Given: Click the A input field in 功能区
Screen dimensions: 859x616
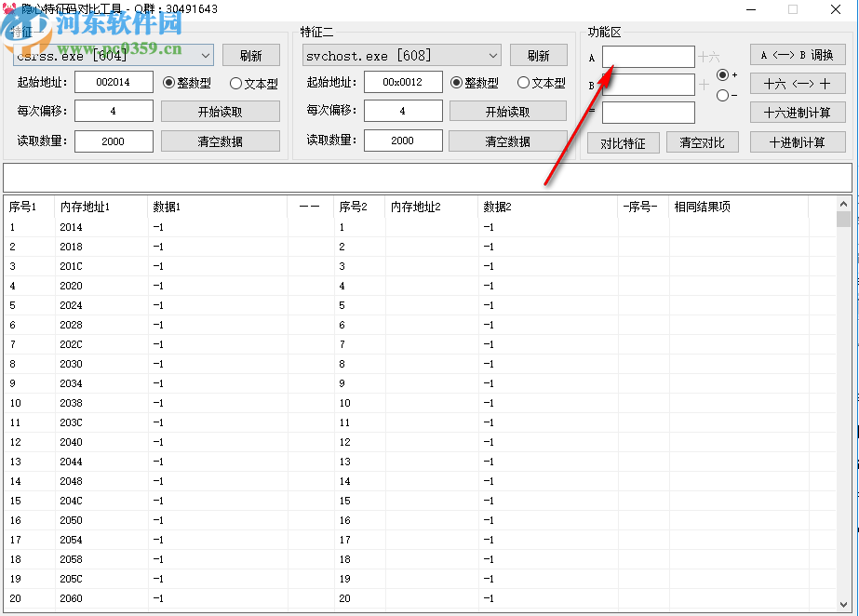Looking at the screenshot, I should pyautogui.click(x=649, y=56).
